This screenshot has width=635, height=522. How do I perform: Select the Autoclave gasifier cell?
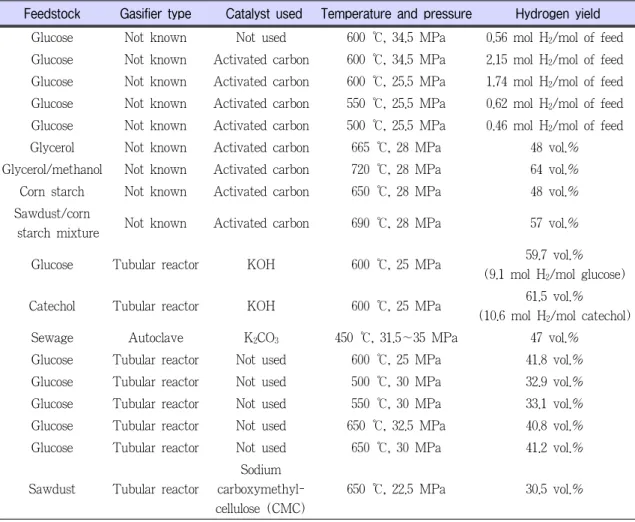(156, 338)
